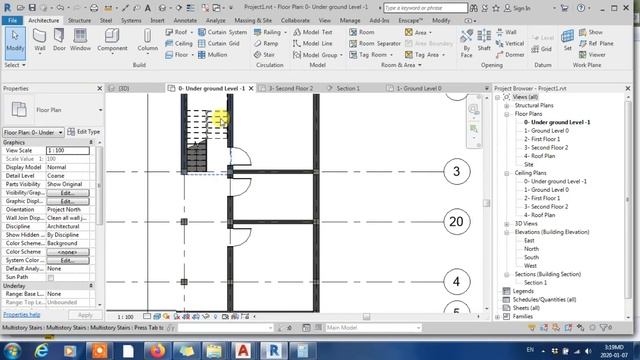Activate the Modify tool
This screenshot has height=360, width=640.
[15, 42]
